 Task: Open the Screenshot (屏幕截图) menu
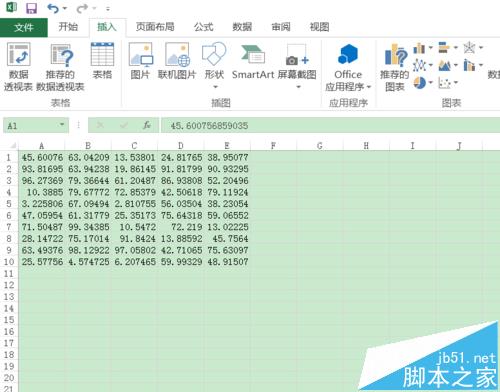tap(297, 65)
